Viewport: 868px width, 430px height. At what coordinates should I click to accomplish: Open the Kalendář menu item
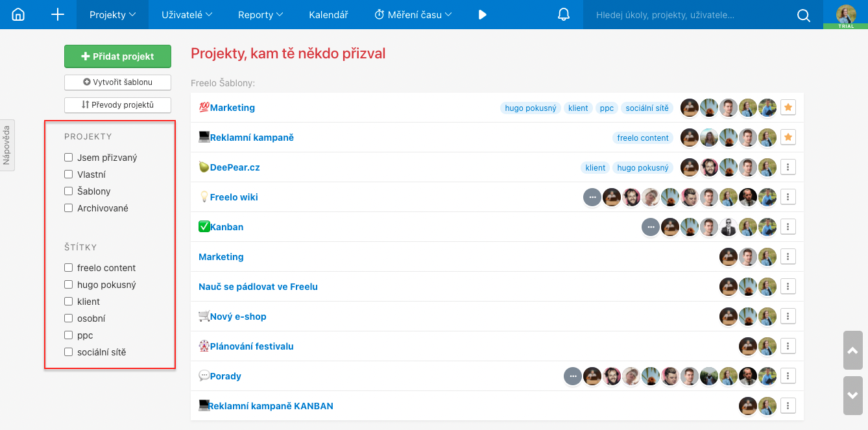(x=328, y=14)
